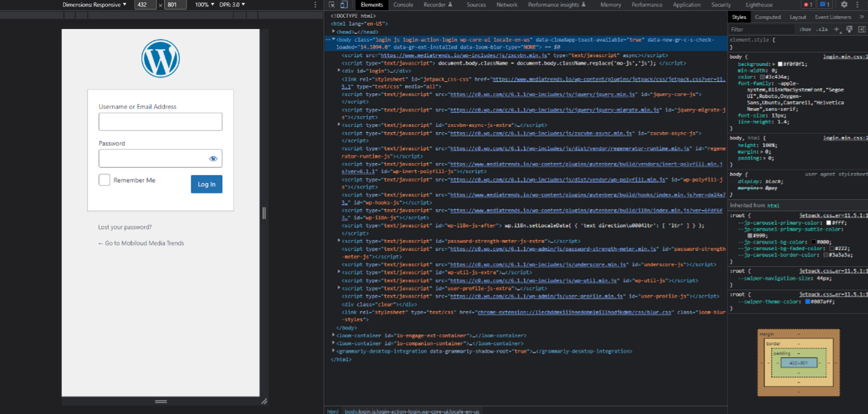Open the DPR: 3.0 dropdown

232,5
